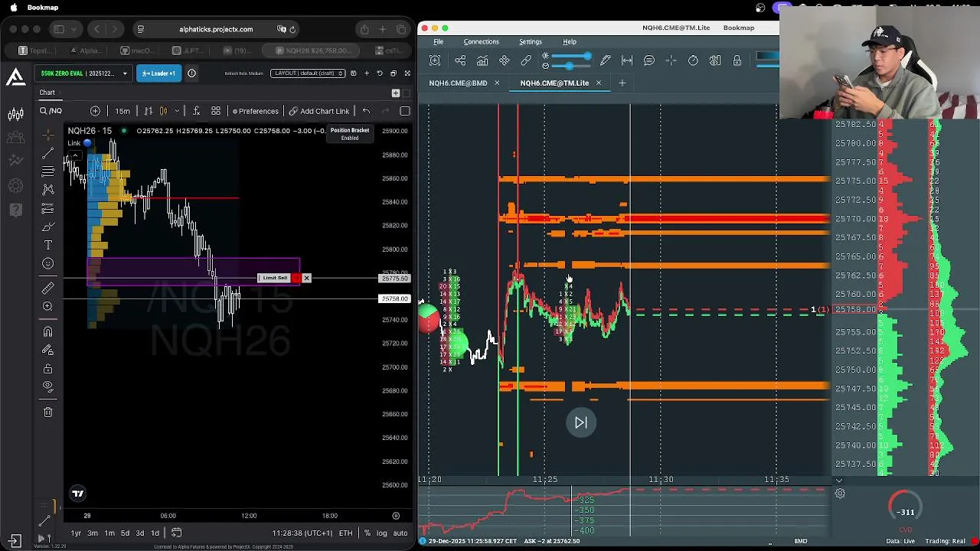Undo last chart action
Image resolution: width=980 pixels, height=551 pixels.
coord(366,111)
